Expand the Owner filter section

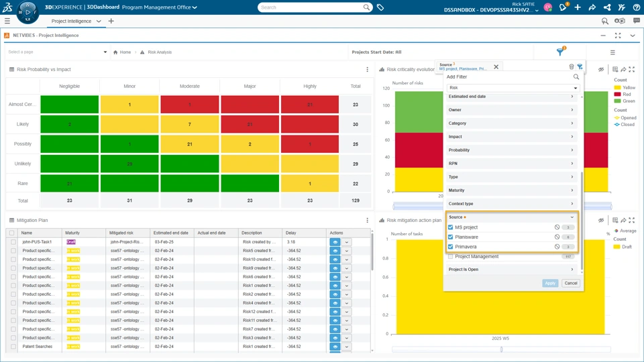click(x=511, y=110)
